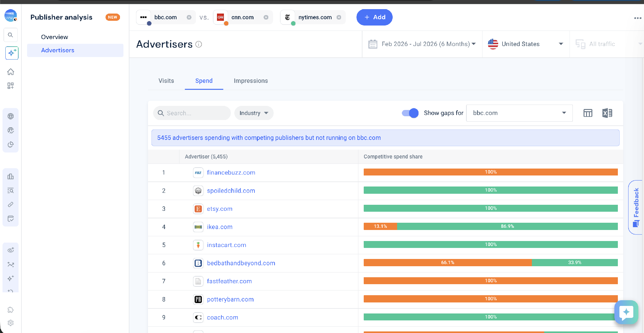Open the link chain icon in sidebar
The width and height of the screenshot is (644, 333).
[11, 205]
